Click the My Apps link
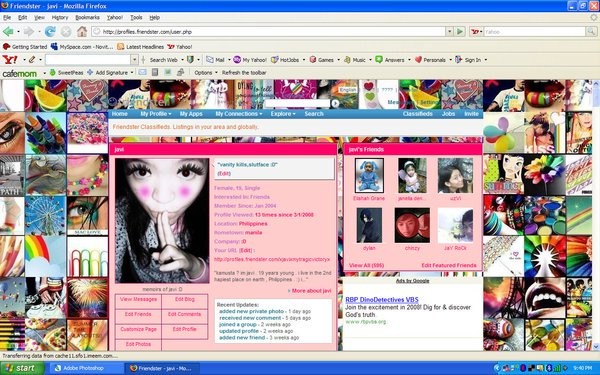Image resolution: width=600 pixels, height=375 pixels. (x=191, y=114)
